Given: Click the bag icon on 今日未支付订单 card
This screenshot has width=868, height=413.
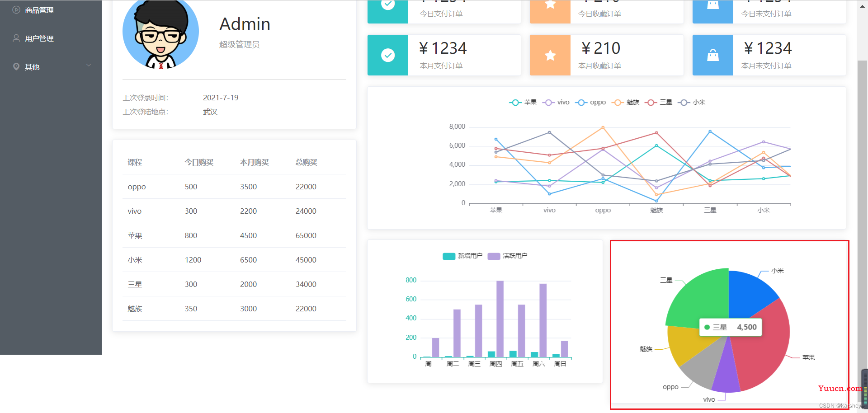Looking at the screenshot, I should pyautogui.click(x=713, y=5).
